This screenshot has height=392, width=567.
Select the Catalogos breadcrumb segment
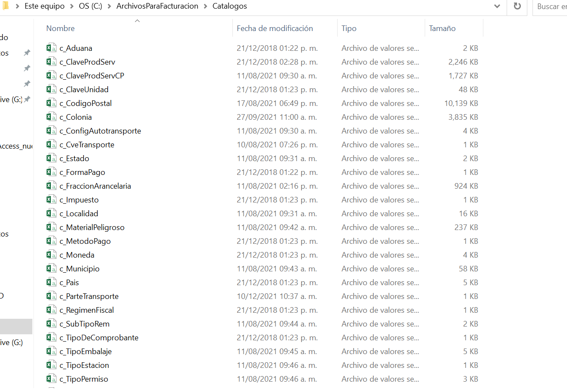pyautogui.click(x=230, y=6)
